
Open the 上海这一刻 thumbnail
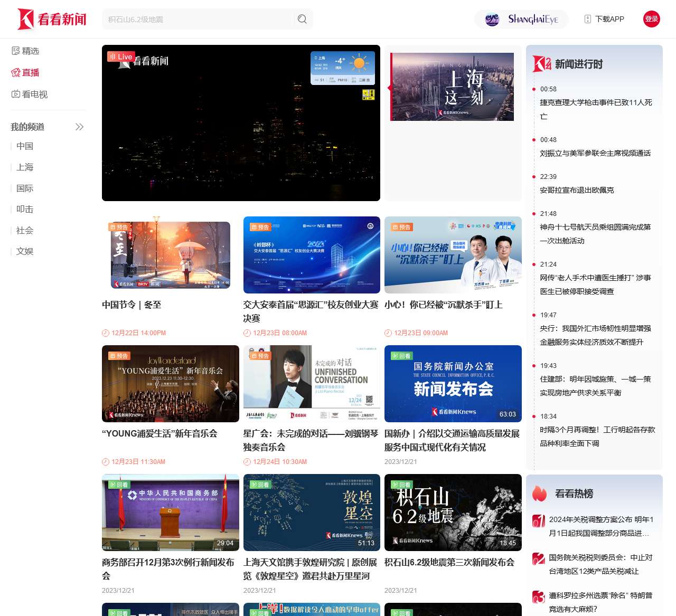click(452, 87)
